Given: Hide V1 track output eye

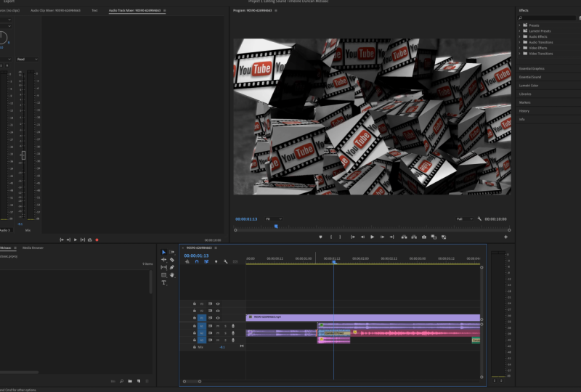Looking at the screenshot, I should pyautogui.click(x=218, y=317).
